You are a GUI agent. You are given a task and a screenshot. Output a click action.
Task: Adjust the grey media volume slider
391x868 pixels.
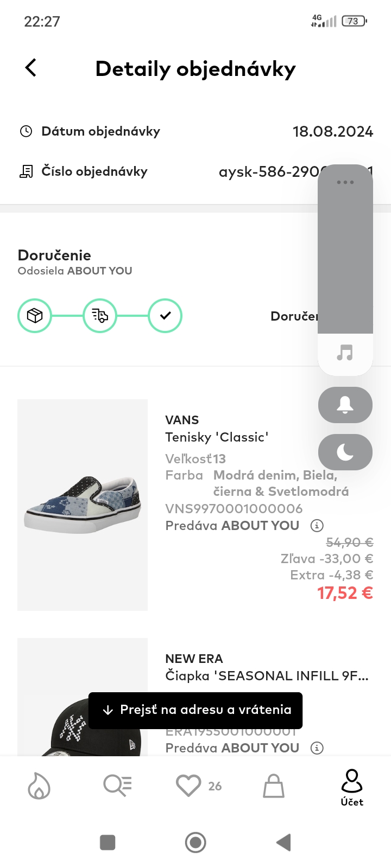pos(345,260)
